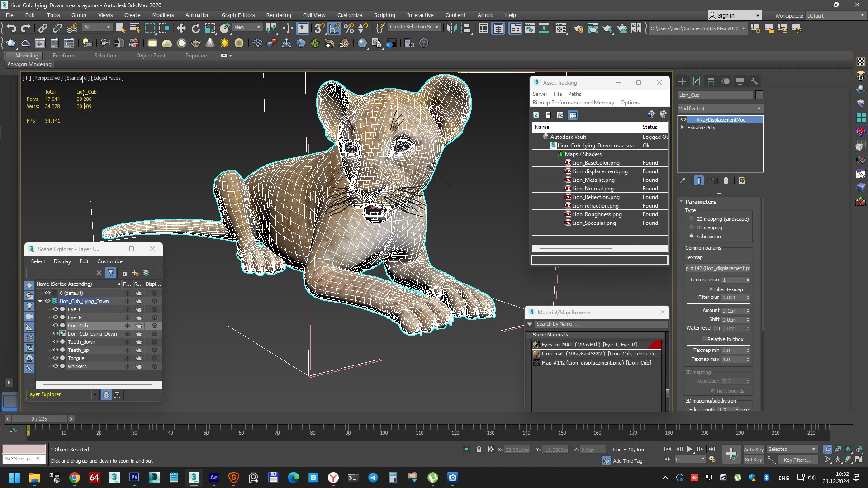Collapse Lion_Cub_Lying_Down layer tree
Screen dimensions: 868x488
40,301
